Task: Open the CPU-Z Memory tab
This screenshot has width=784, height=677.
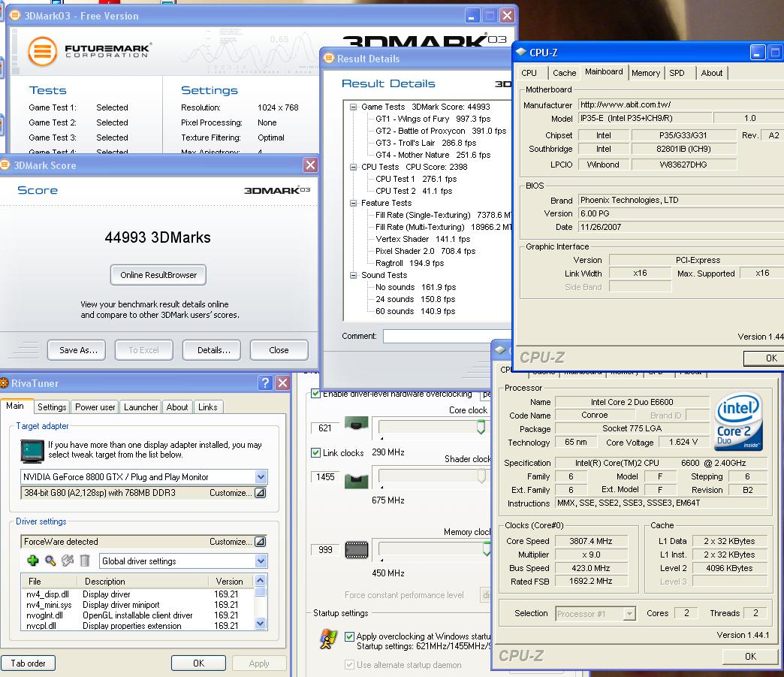Action: pos(646,73)
